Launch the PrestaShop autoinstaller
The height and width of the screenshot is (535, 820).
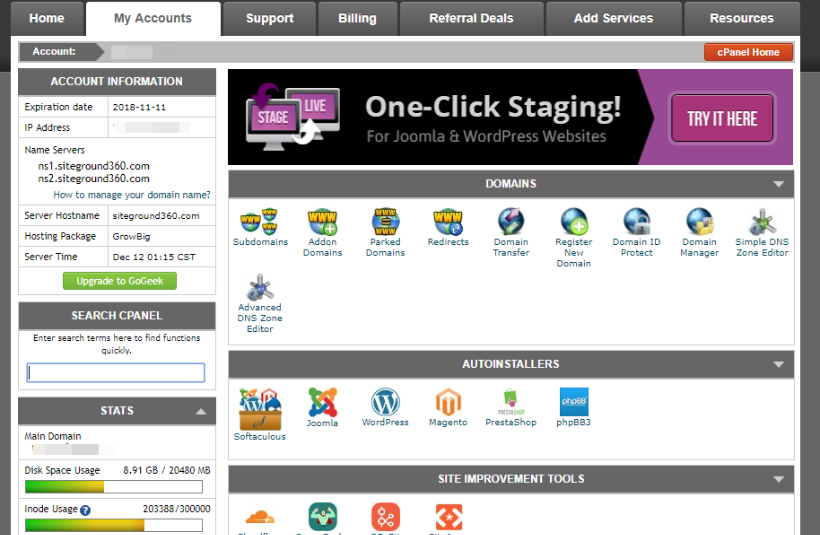click(x=511, y=408)
